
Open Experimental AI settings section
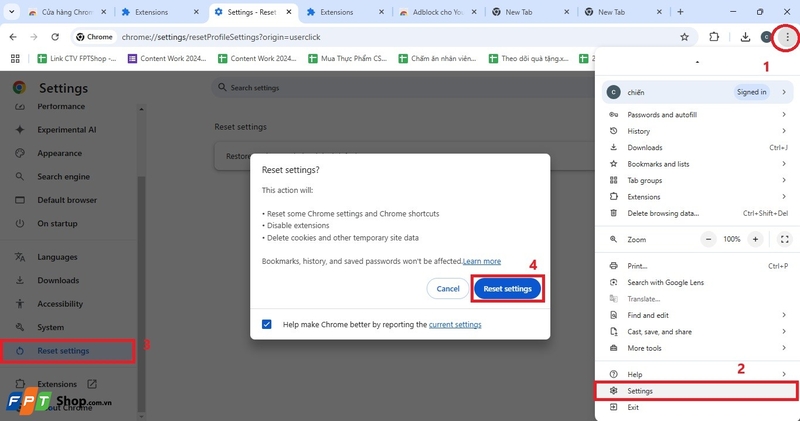tap(66, 130)
